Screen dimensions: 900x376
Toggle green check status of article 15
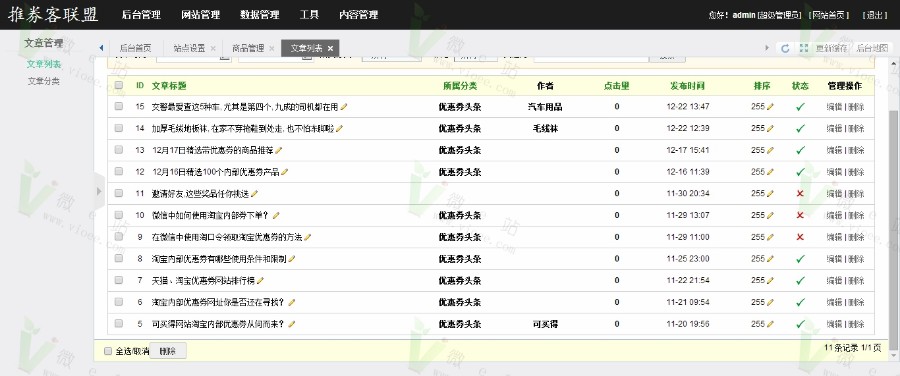[x=800, y=107]
